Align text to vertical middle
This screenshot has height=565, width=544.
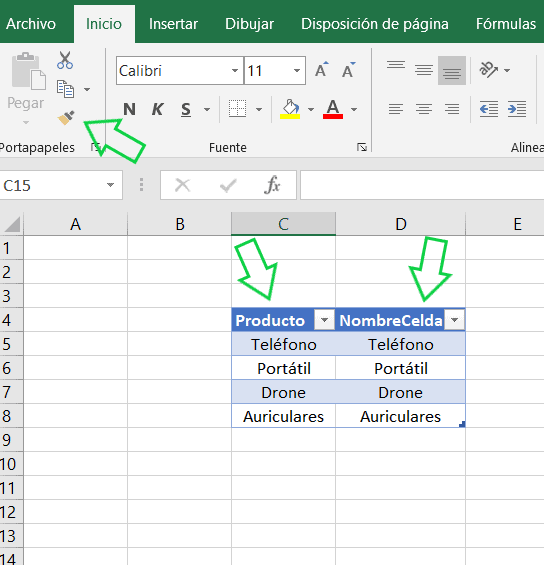pos(424,70)
